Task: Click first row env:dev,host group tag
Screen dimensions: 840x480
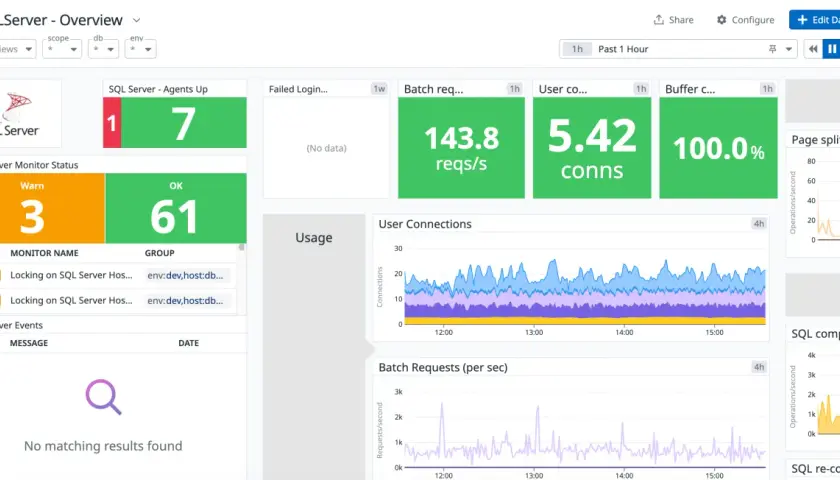Action: pyautogui.click(x=185, y=275)
